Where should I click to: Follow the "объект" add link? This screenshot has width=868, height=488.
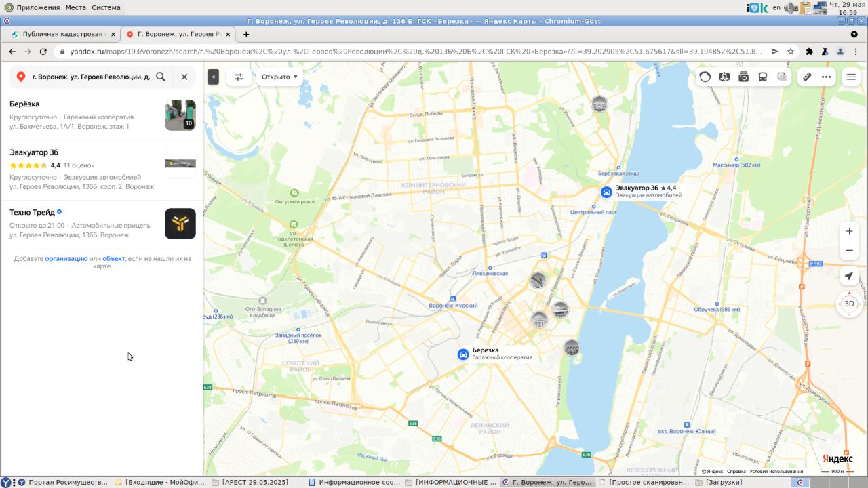(114, 258)
